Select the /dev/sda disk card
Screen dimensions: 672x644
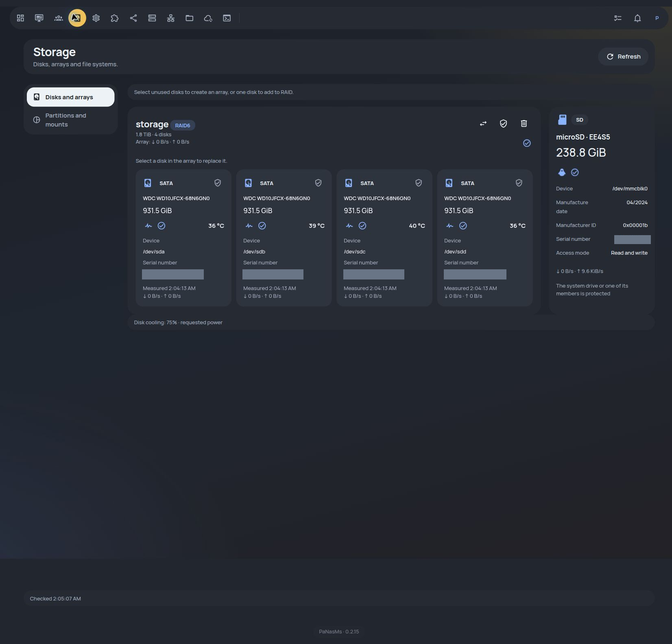point(183,238)
